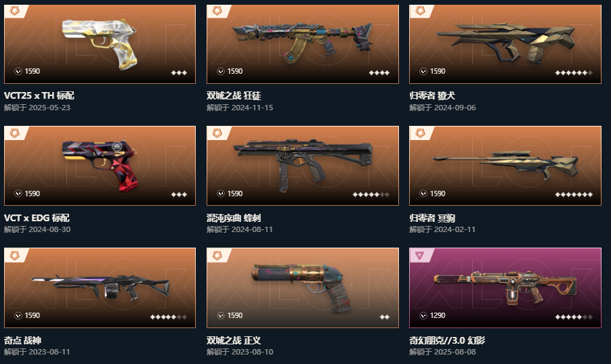Open the 混沌序曲 蜂刺 SMG skin image
611x364 pixels.
pyautogui.click(x=303, y=164)
